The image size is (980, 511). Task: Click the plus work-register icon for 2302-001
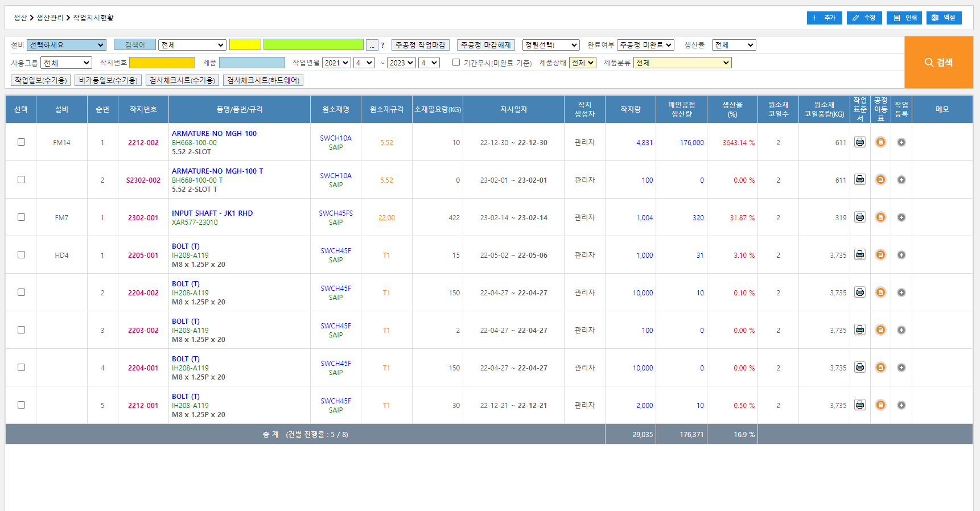[901, 217]
